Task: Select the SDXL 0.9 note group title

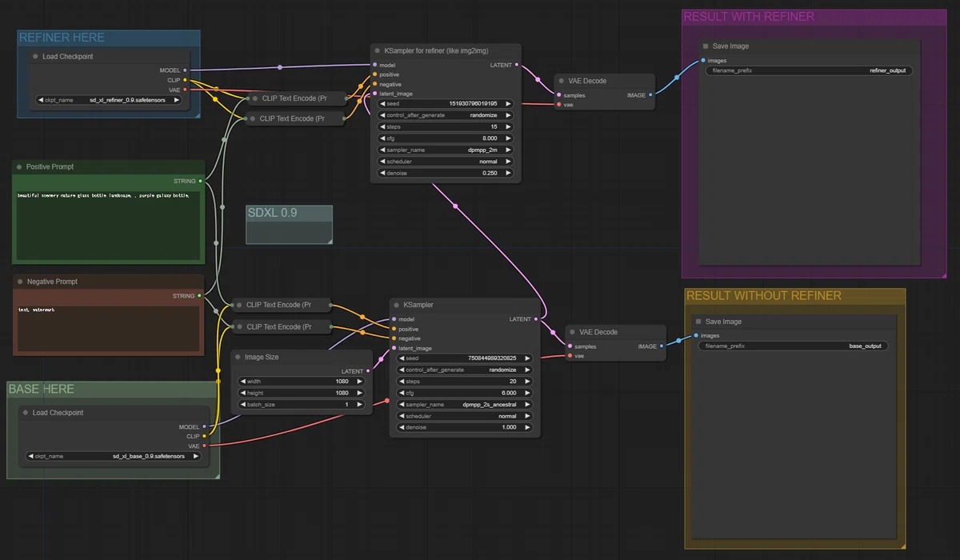Action: pyautogui.click(x=272, y=213)
